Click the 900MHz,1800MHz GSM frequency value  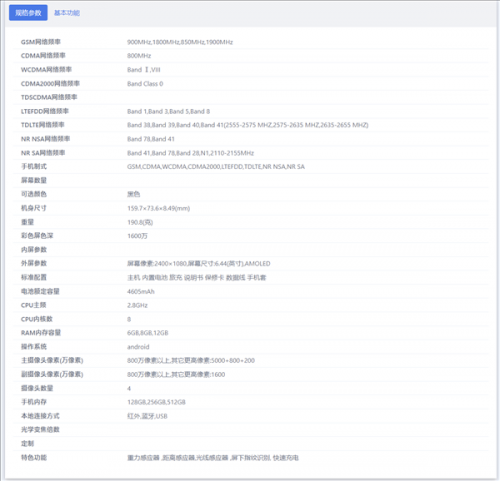tap(180, 42)
